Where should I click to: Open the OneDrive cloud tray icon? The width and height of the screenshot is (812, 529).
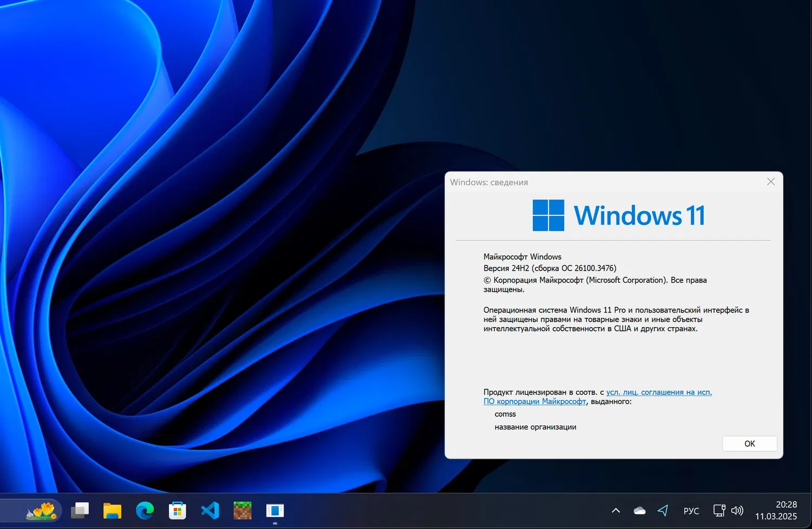tap(640, 511)
